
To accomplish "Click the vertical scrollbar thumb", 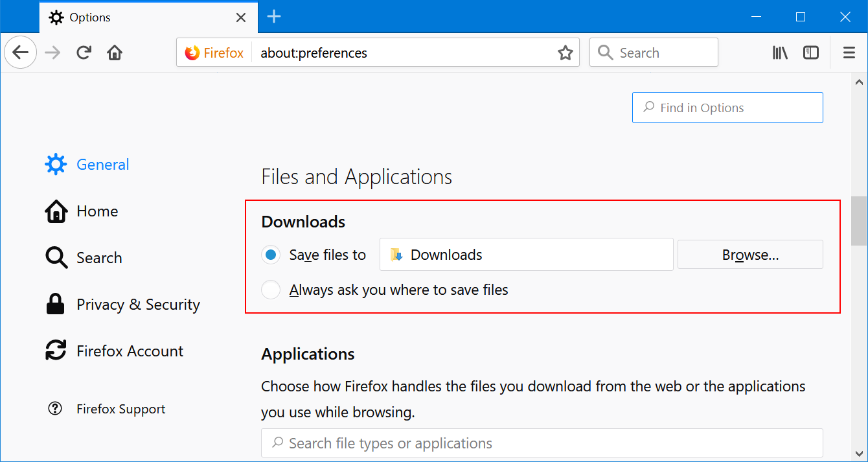I will tap(859, 220).
